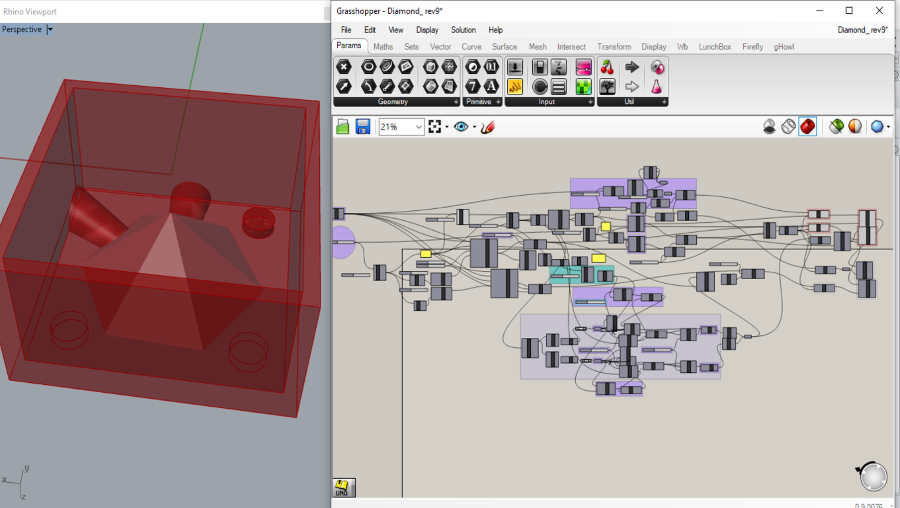This screenshot has width=900, height=508.
Task: Click the canvas compass navigation widget
Action: 873,477
